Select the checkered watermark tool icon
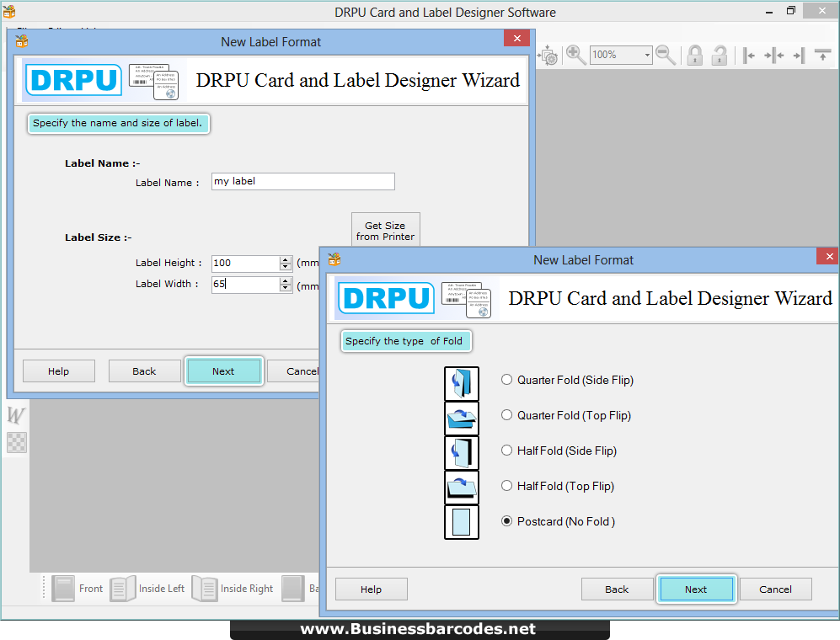Viewport: 840px width, 640px height. pyautogui.click(x=17, y=442)
